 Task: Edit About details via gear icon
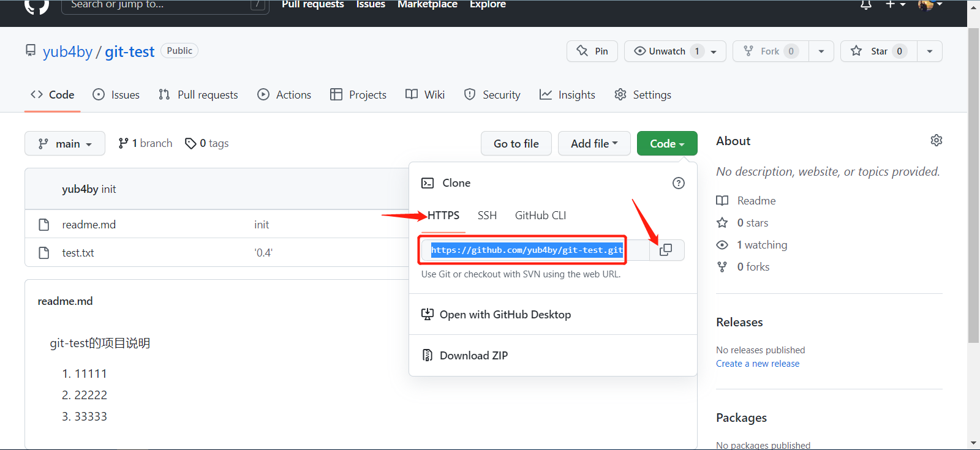click(937, 141)
